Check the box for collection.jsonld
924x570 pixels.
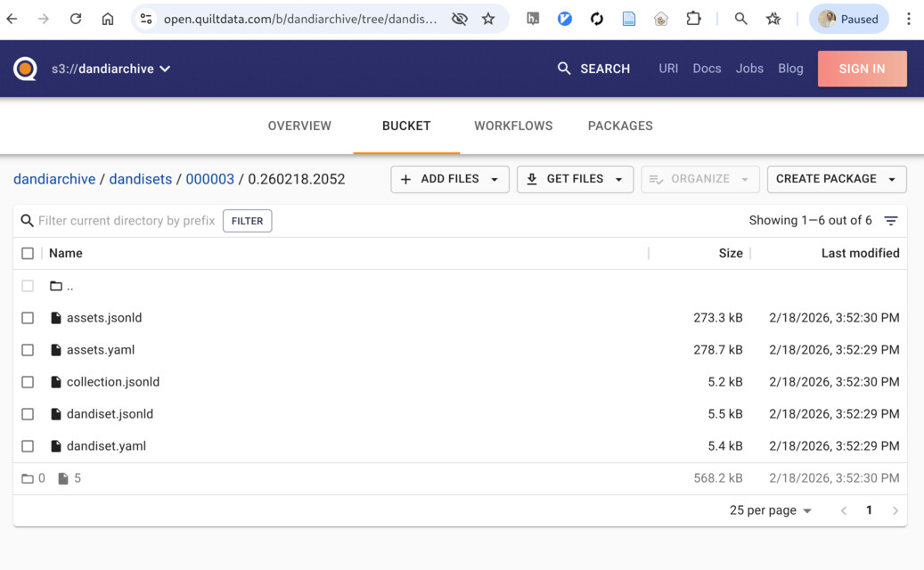[28, 382]
